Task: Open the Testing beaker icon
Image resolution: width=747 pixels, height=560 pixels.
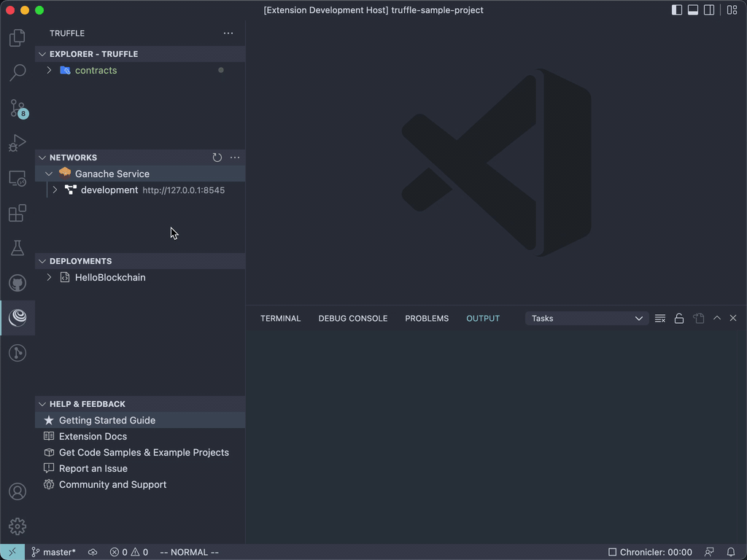Action: pos(18,248)
